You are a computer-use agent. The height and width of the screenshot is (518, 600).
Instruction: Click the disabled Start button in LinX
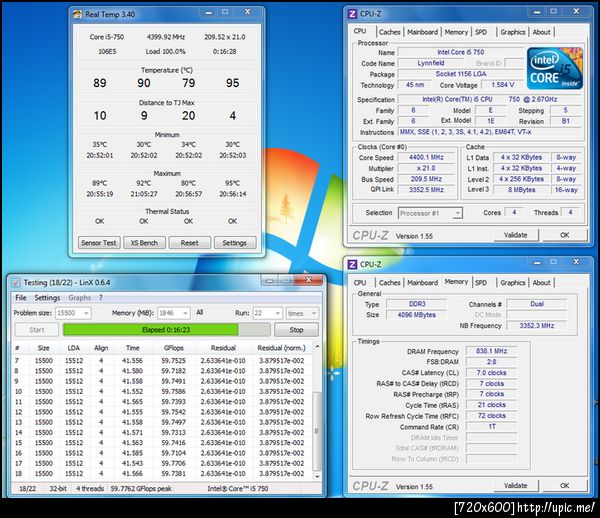tap(37, 330)
